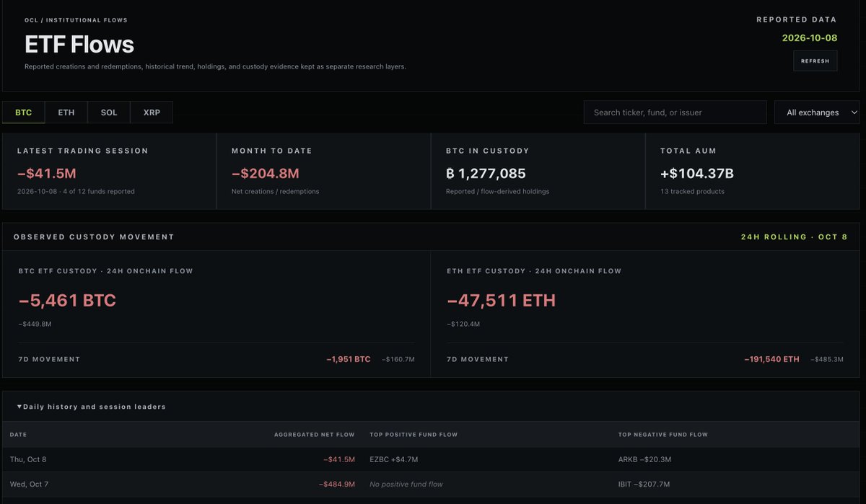Click No positive fund flow text
This screenshot has height=504, width=866.
(x=406, y=484)
